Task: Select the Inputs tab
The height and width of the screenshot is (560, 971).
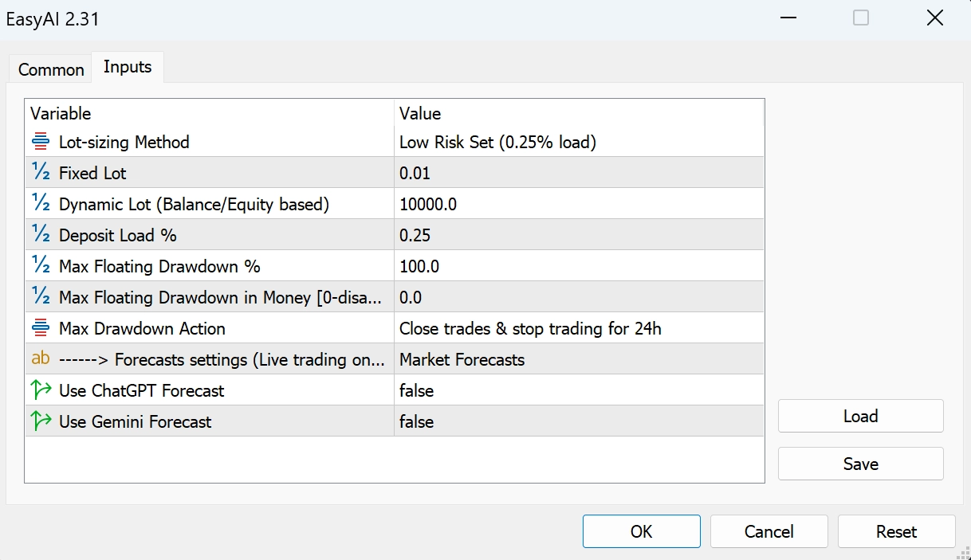Action: tap(128, 67)
